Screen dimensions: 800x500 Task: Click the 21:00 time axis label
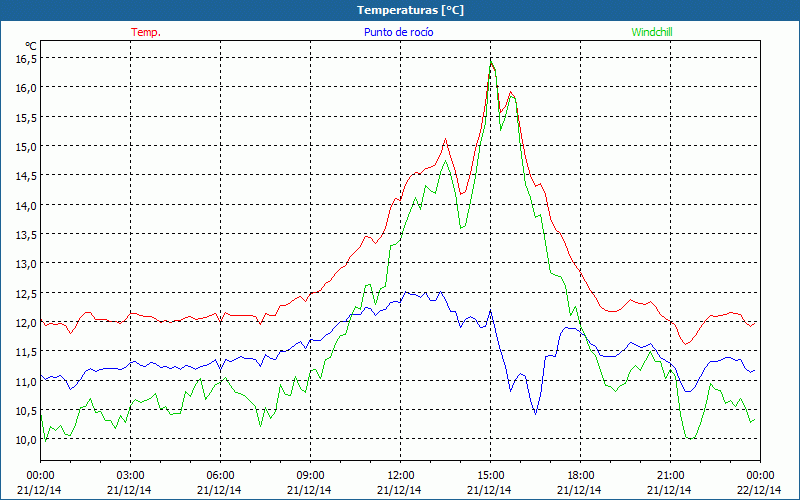coord(670,476)
